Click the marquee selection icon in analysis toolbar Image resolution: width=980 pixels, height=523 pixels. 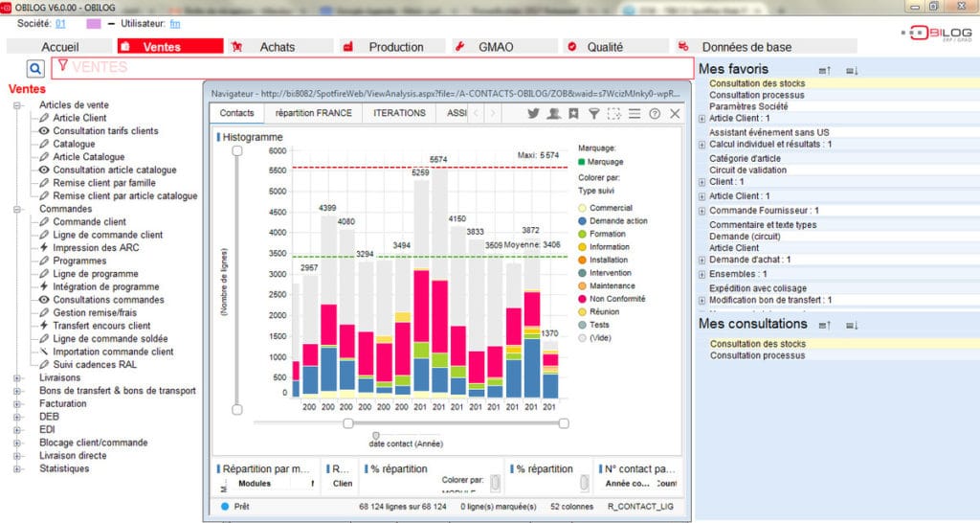(x=613, y=113)
